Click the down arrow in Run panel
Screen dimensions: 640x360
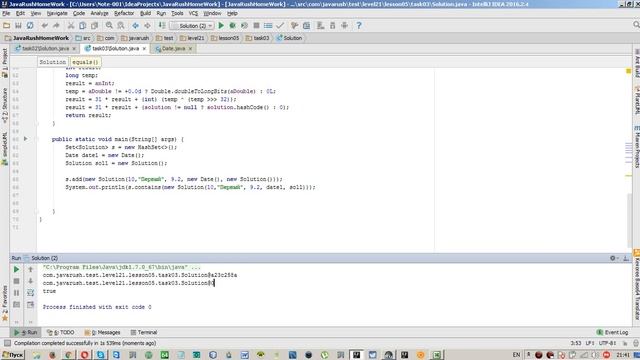[31, 281]
